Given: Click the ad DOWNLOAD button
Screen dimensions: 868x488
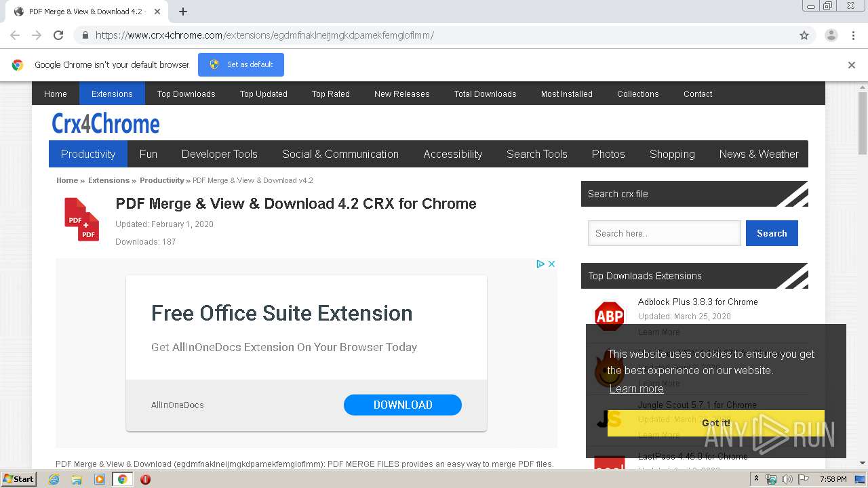Looking at the screenshot, I should [403, 405].
